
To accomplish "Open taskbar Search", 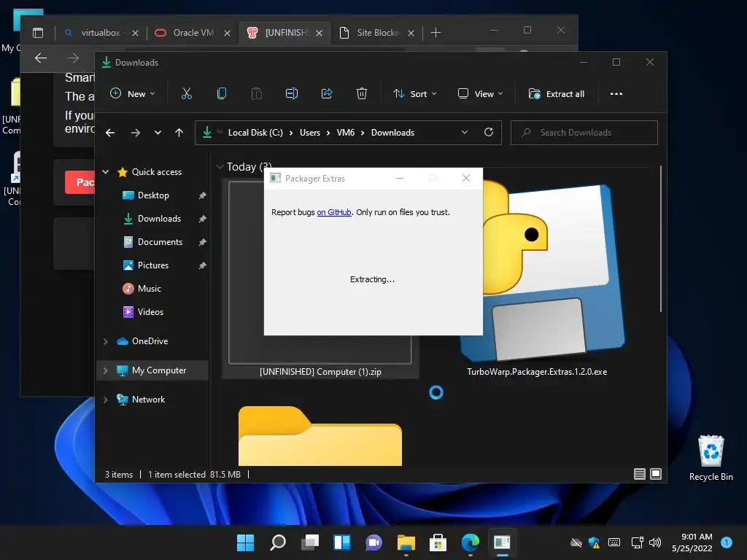I will (278, 542).
